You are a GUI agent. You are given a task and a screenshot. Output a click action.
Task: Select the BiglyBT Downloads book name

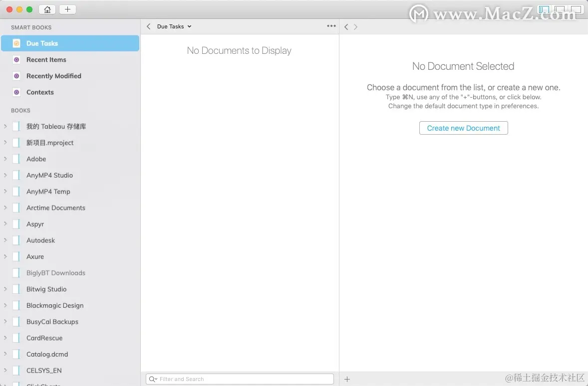pos(56,273)
